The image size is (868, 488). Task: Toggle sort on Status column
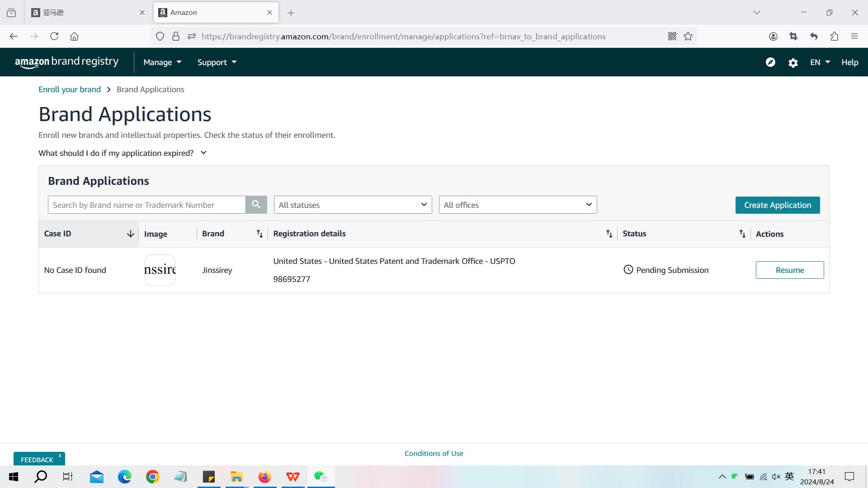pos(742,234)
